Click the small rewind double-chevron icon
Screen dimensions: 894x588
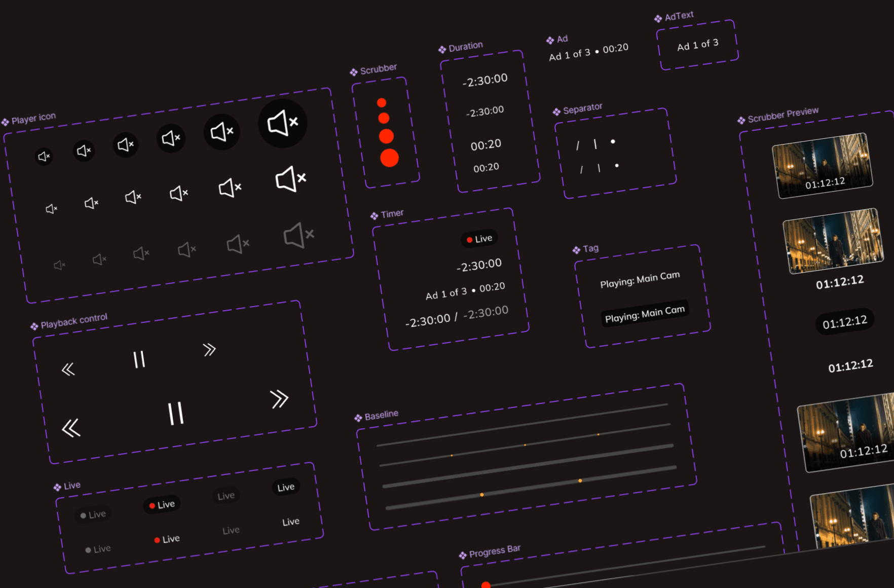tap(68, 369)
